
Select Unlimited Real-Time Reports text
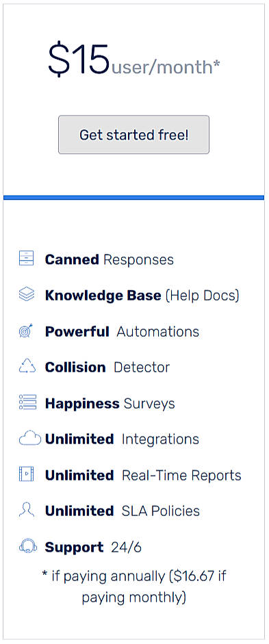(x=143, y=475)
